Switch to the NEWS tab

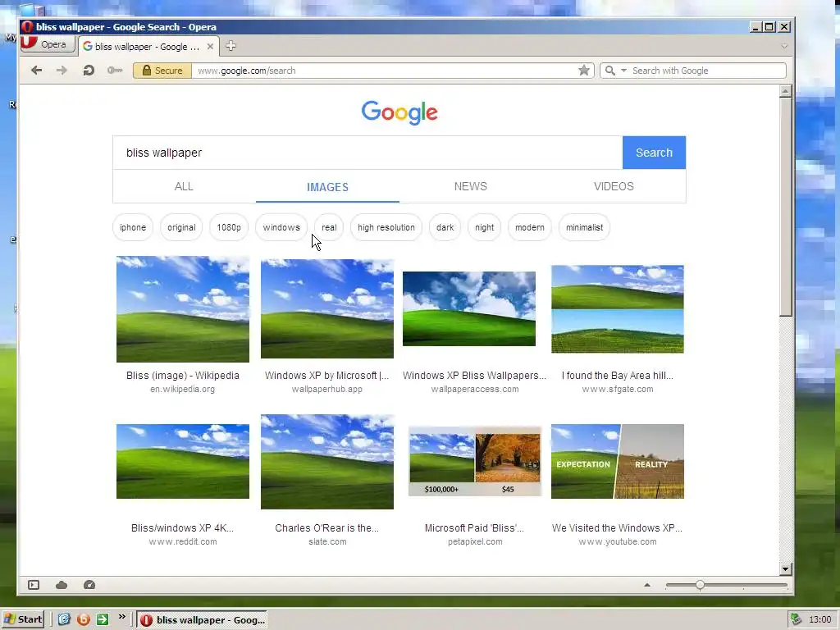pos(470,186)
